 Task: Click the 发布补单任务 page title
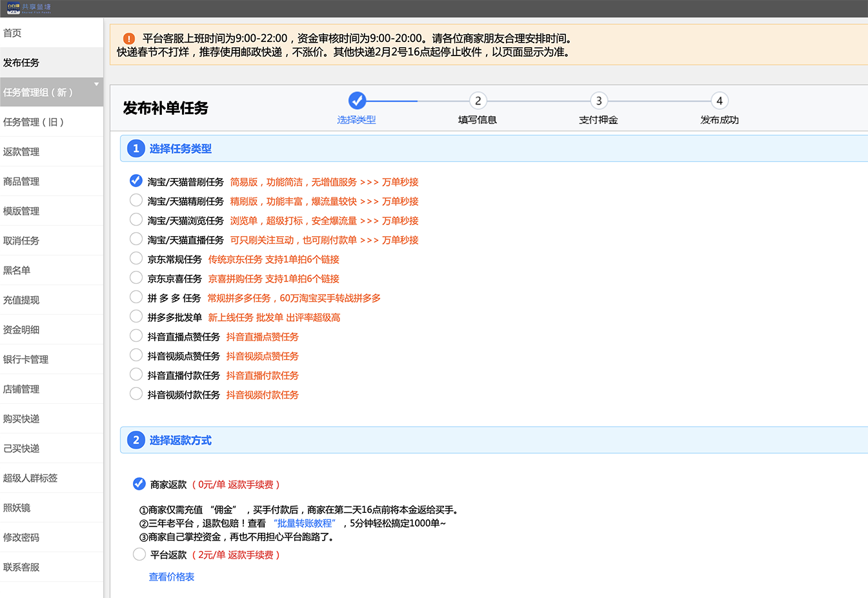[x=166, y=108]
